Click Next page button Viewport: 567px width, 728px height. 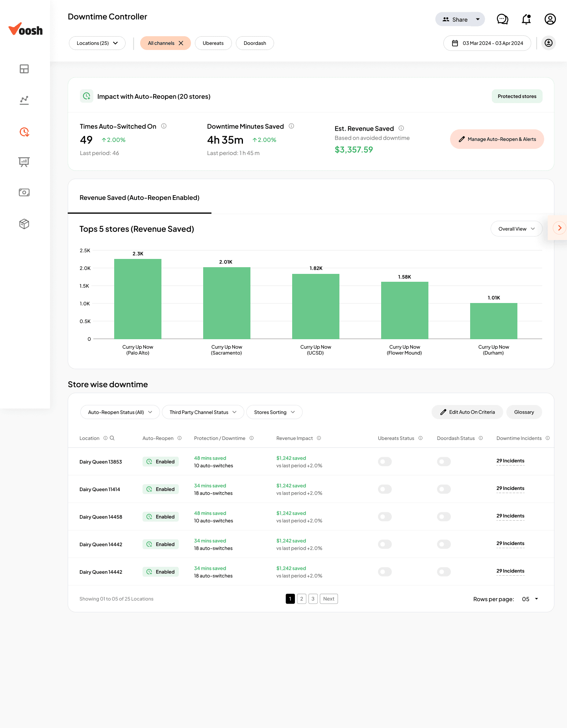pos(329,599)
